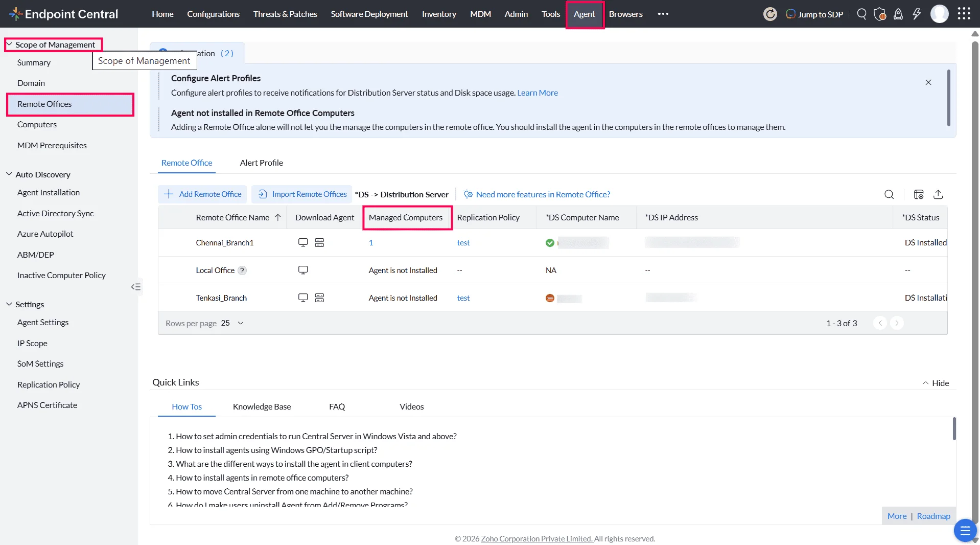The image size is (980, 545).
Task: Open Summary in sidebar
Action: pos(34,62)
